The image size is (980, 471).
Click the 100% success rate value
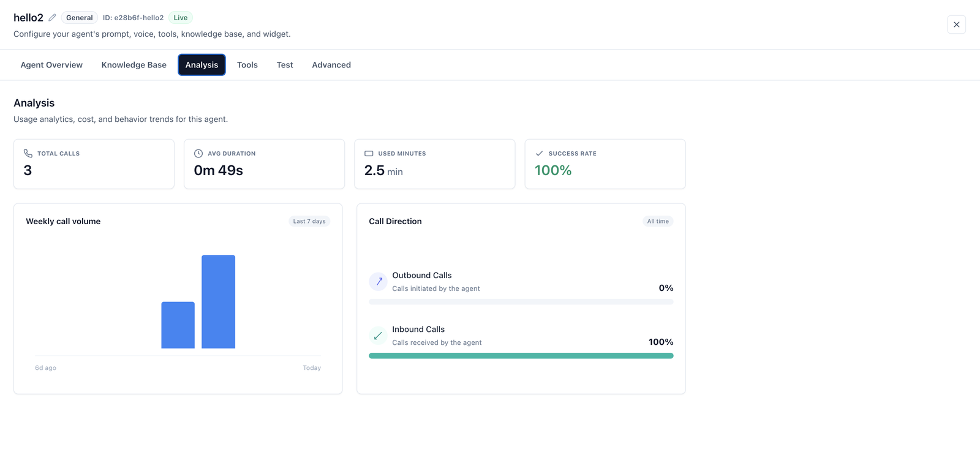pos(553,170)
